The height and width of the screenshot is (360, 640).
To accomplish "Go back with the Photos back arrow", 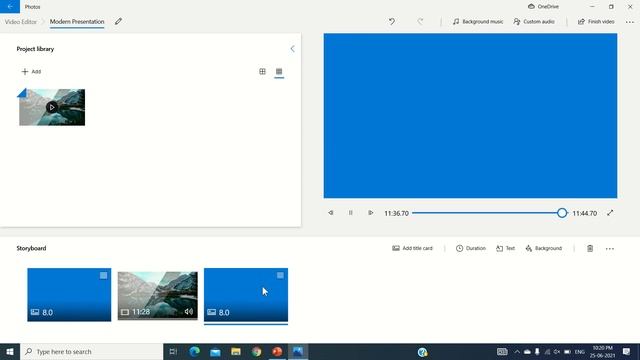I will pyautogui.click(x=10, y=7).
